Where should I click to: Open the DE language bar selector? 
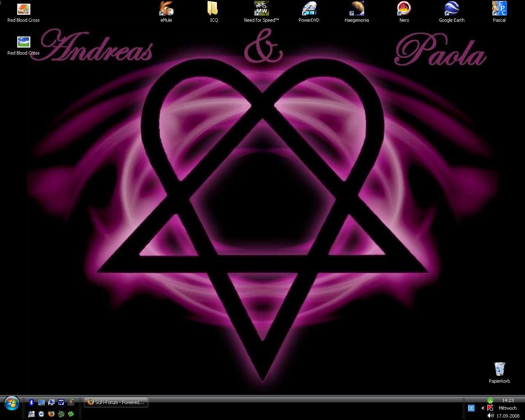click(x=471, y=408)
